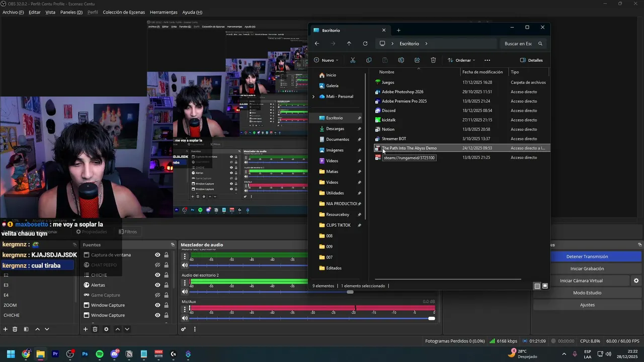Open the Vista menu
This screenshot has height=362, width=644.
click(x=50, y=12)
